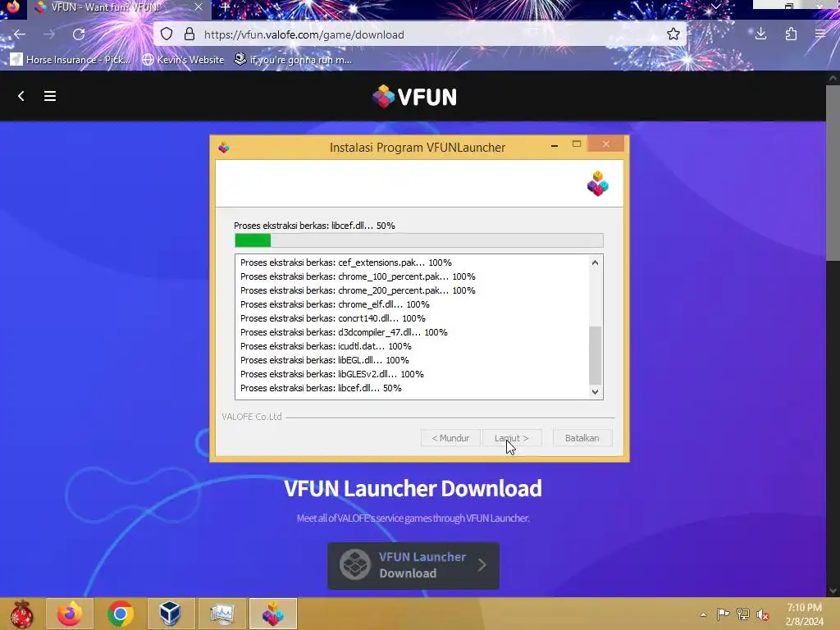Click the browser forward arrow
The height and width of the screenshot is (630, 840).
pos(48,34)
